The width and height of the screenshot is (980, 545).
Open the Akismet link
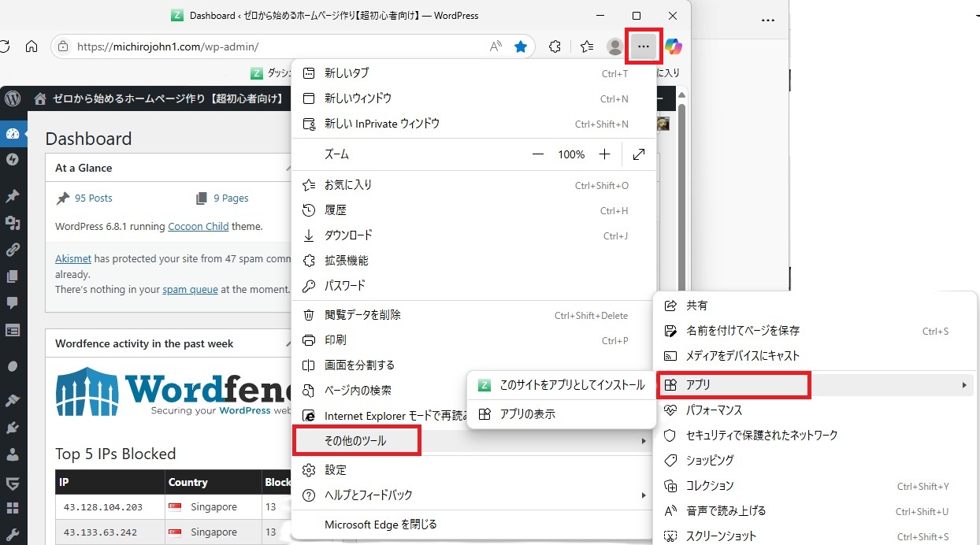[x=73, y=258]
